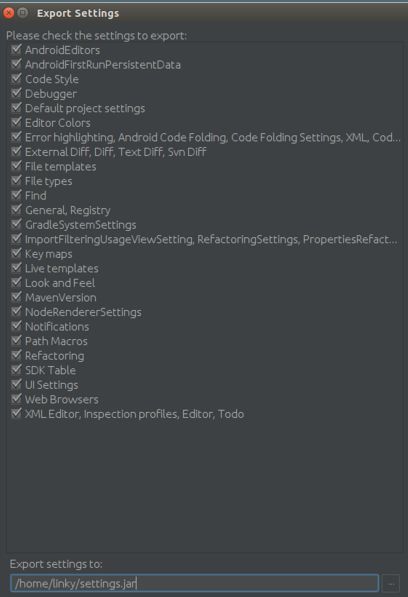Toggle the Editor Colors checkbox
The height and width of the screenshot is (597, 408).
[16, 123]
